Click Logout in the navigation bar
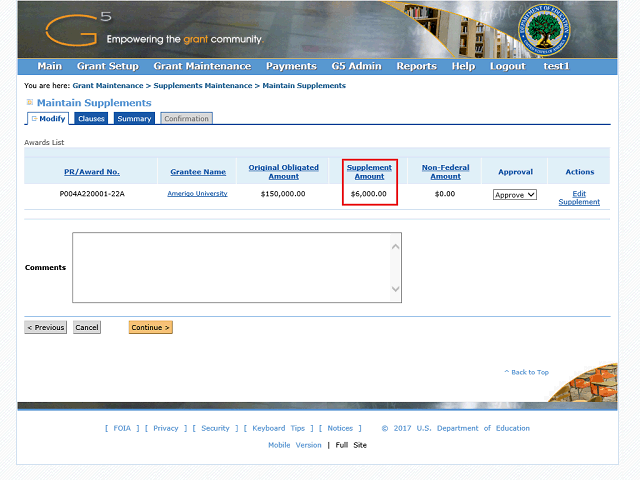640x480 pixels. click(x=508, y=66)
